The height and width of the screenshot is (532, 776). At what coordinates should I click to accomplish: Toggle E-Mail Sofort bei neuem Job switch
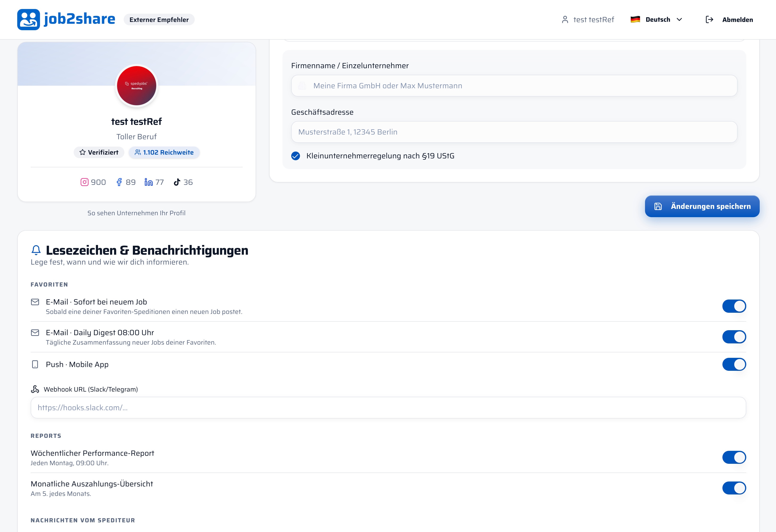pos(734,306)
